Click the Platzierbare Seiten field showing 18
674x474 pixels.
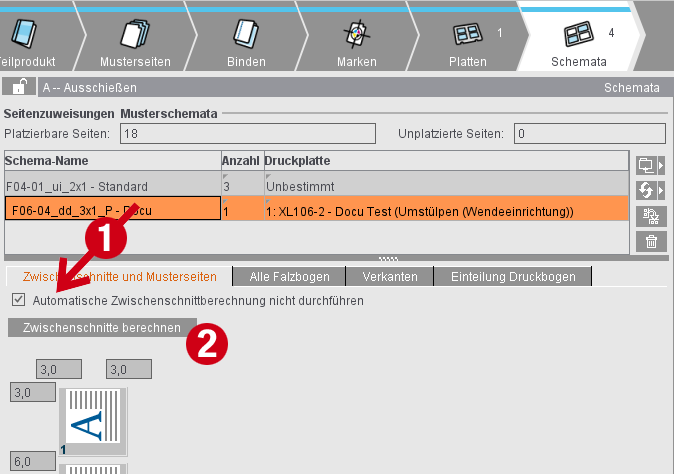pos(248,134)
